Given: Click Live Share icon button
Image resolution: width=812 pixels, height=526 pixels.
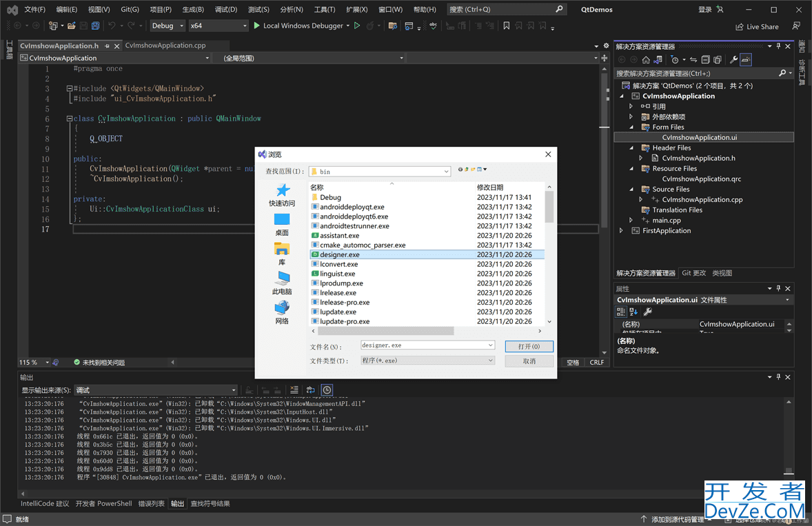Looking at the screenshot, I should (x=757, y=26).
